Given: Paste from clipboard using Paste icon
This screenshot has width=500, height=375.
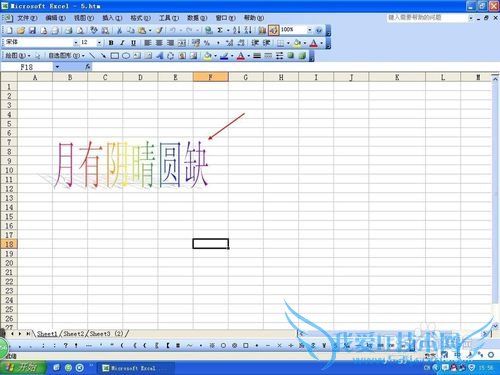Looking at the screenshot, I should click(x=142, y=30).
